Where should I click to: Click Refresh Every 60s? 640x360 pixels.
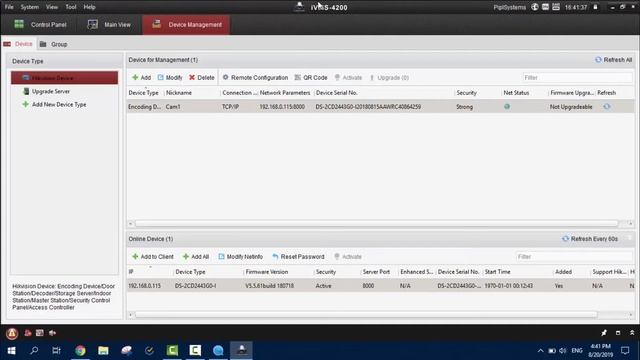[x=590, y=239]
